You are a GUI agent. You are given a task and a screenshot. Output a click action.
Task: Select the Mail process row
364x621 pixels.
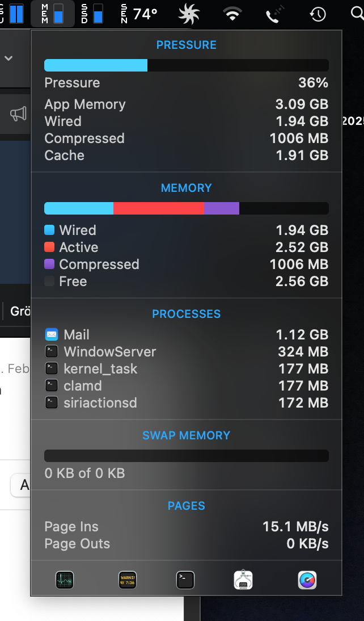point(186,335)
